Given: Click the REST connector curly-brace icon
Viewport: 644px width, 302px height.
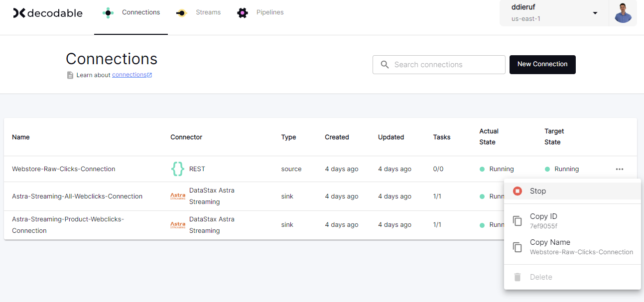Looking at the screenshot, I should coord(177,169).
